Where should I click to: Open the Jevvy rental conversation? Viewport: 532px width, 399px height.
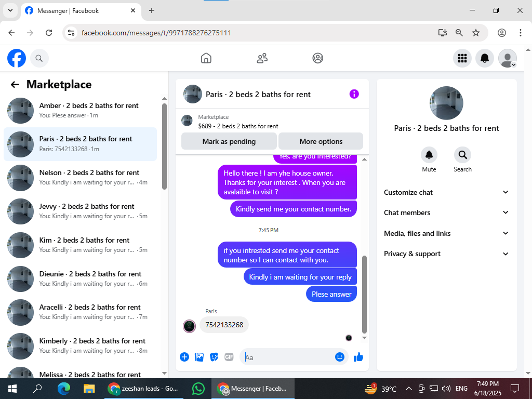tap(81, 211)
